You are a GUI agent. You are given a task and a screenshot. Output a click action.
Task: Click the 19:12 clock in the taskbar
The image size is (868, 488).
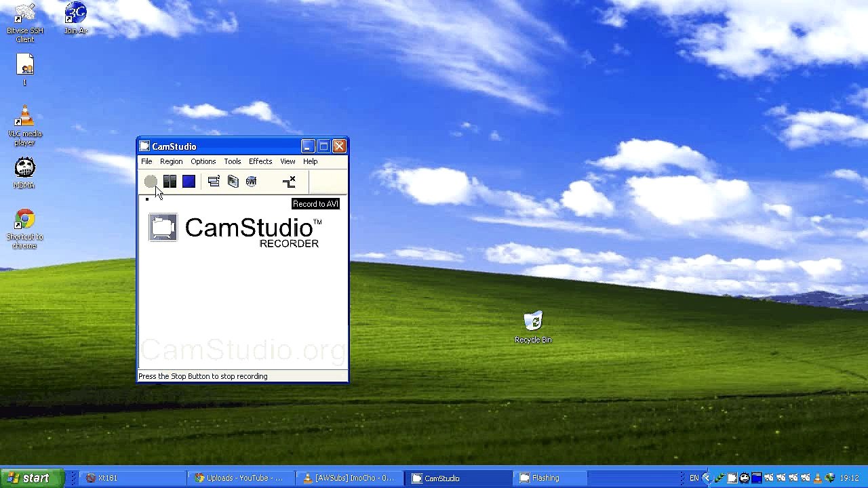click(x=850, y=478)
